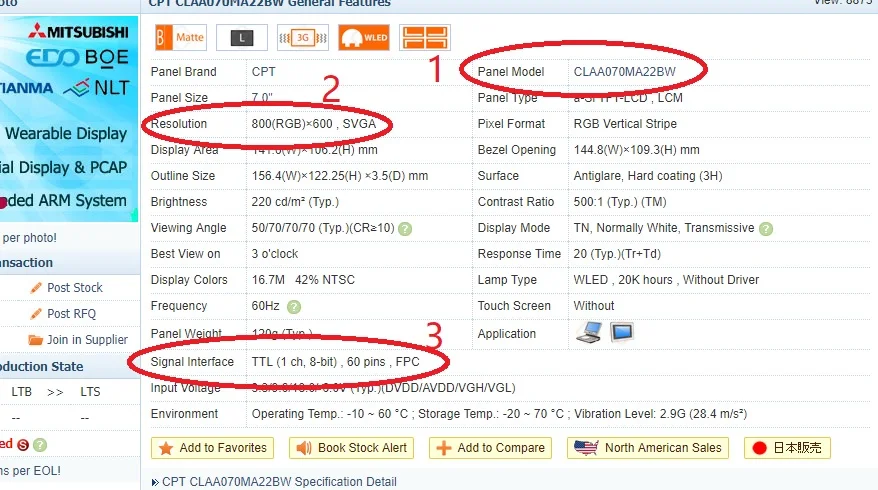Screen dimensions: 878x490
Task: Click Book Stock Alert button
Action: pyautogui.click(x=351, y=448)
